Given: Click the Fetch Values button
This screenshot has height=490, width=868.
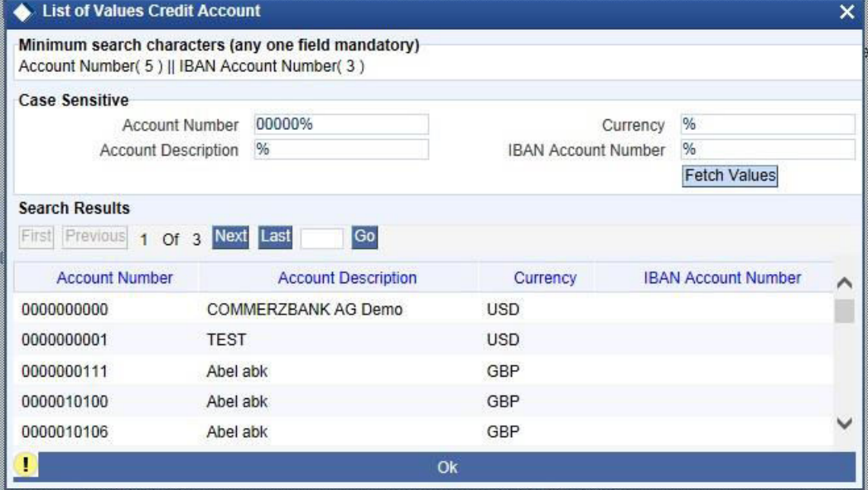Looking at the screenshot, I should coord(730,175).
